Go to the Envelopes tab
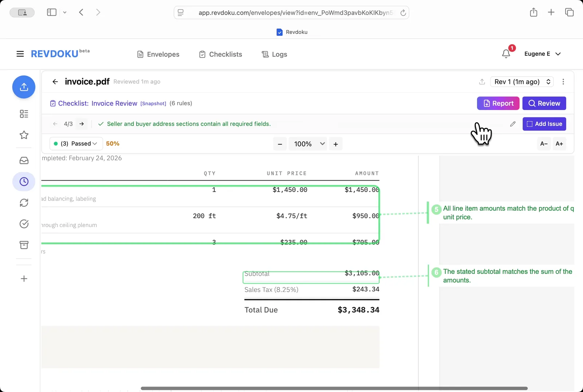This screenshot has width=583, height=392. pyautogui.click(x=158, y=54)
